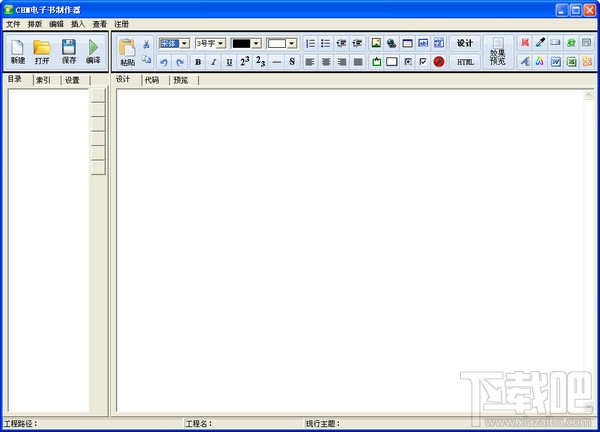Open the 插入 menu
600x432 pixels.
pos(78,24)
